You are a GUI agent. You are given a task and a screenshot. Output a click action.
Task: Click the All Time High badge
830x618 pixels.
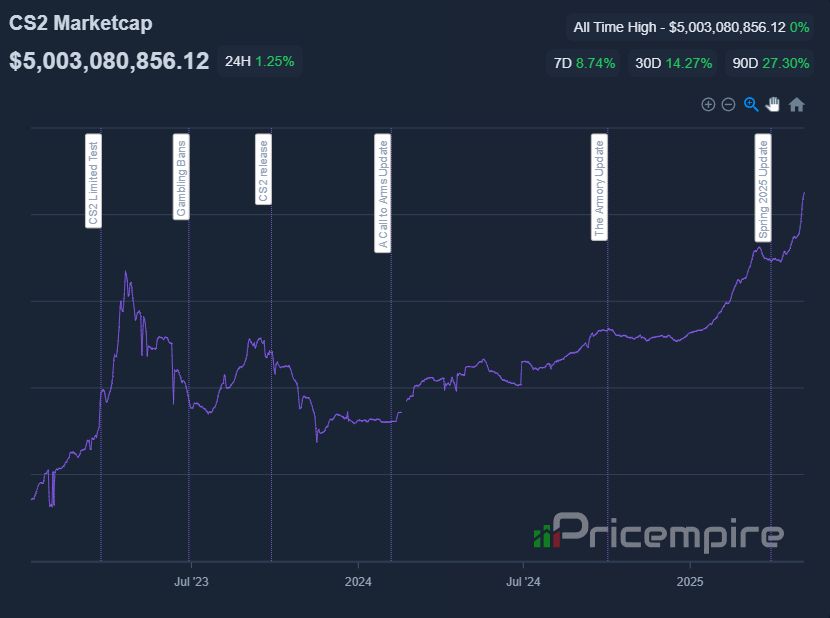click(x=691, y=27)
